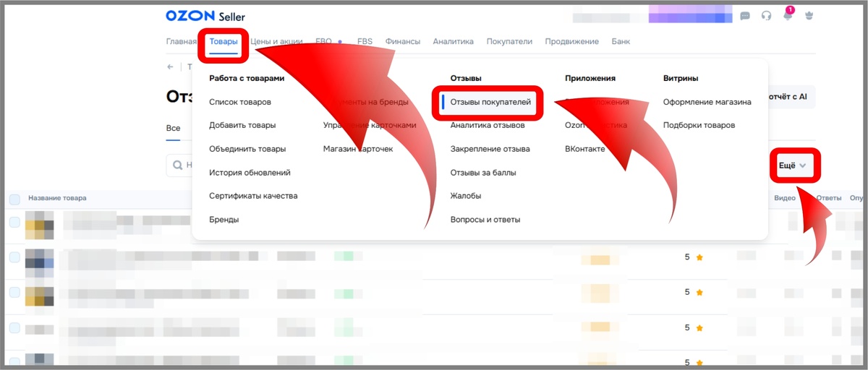Image resolution: width=868 pixels, height=370 pixels.
Task: Open the Финансы menu
Action: tap(403, 42)
